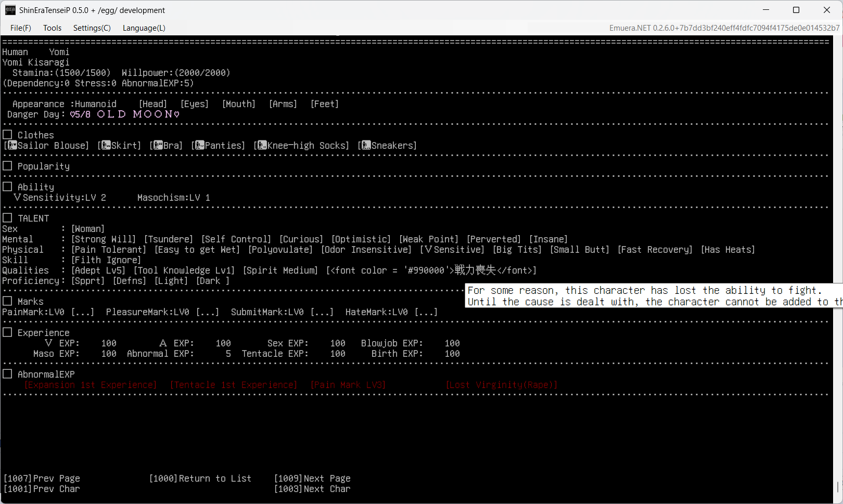Screen dimensions: 843x504
Task: Click the [Arms] appearance link
Action: tap(283, 104)
